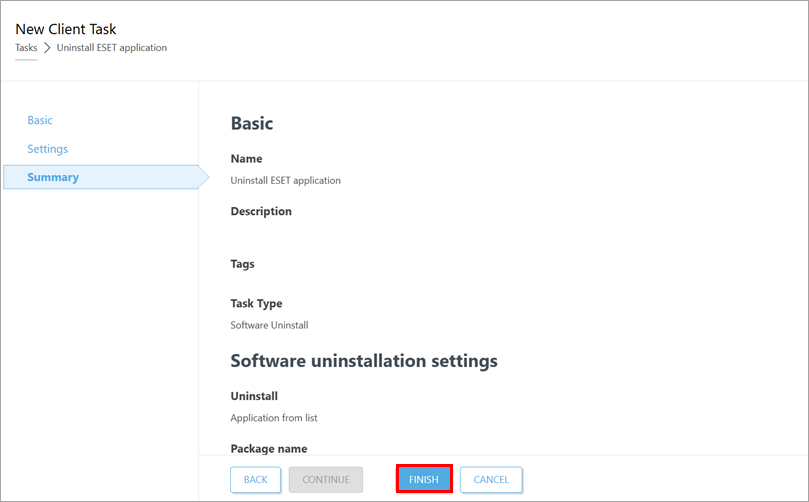Click the FINISH button

424,480
